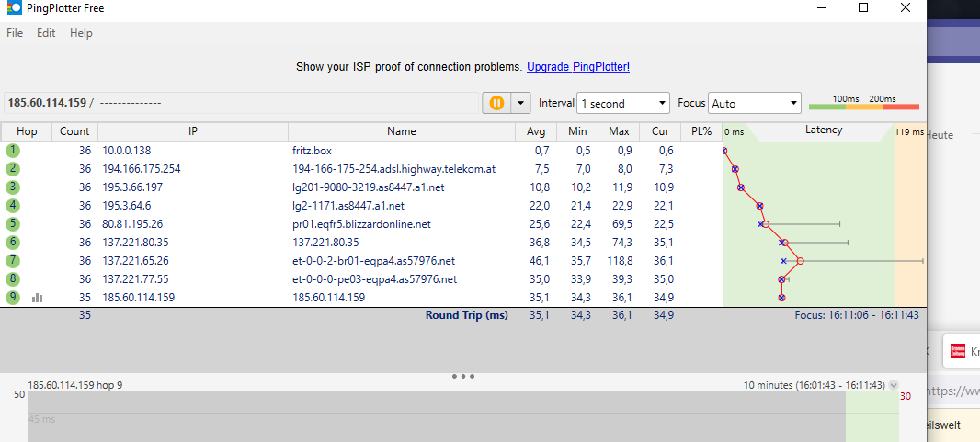980x442 pixels.
Task: Click the hop 1 latency marker in graph
Action: [x=724, y=151]
